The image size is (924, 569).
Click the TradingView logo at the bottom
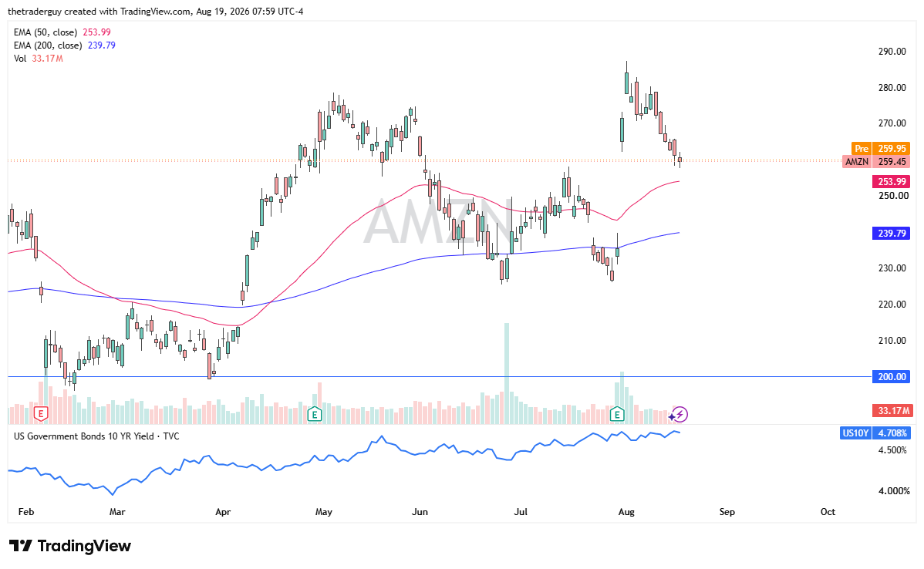pos(70,546)
